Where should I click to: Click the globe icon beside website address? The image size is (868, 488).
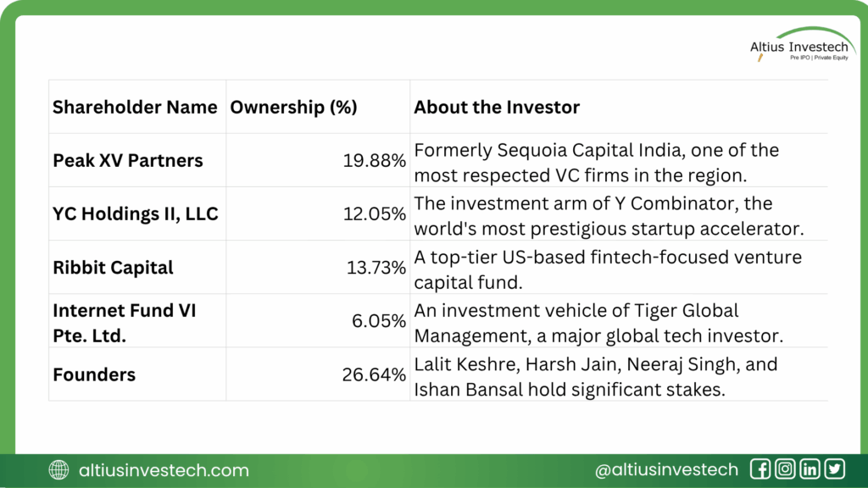(59, 470)
